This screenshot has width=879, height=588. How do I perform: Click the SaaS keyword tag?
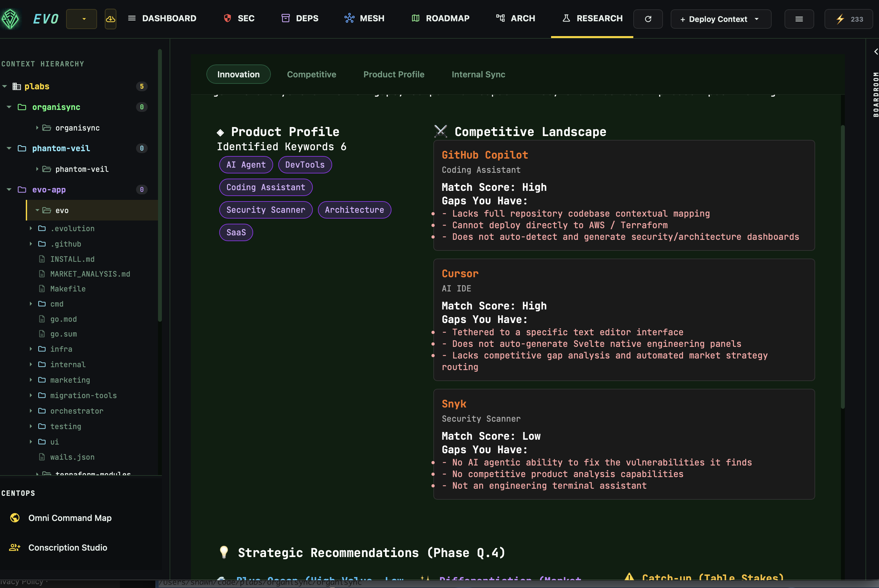coord(236,232)
